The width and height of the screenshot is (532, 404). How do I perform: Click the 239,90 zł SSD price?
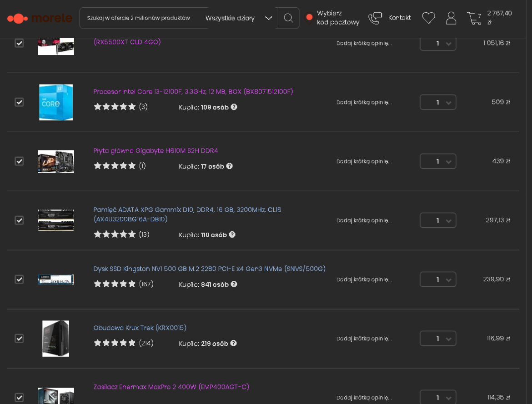tap(497, 279)
